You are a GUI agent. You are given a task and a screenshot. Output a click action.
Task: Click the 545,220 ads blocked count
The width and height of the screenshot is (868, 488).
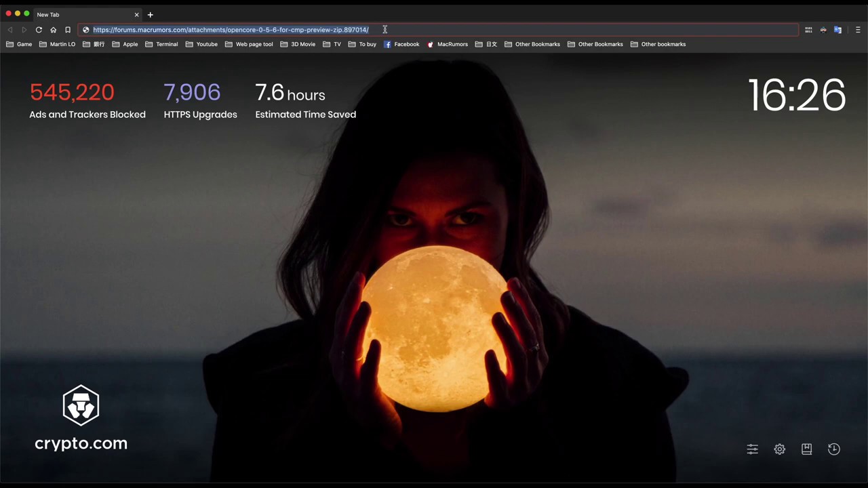(x=72, y=92)
